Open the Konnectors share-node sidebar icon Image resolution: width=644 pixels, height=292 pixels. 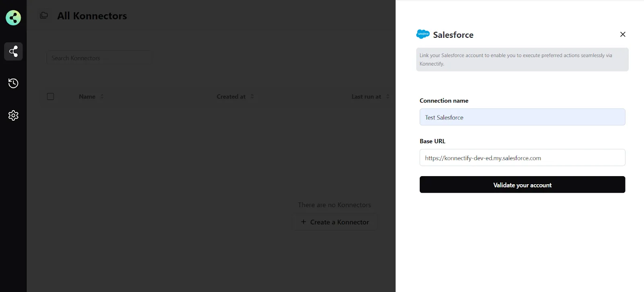13,51
